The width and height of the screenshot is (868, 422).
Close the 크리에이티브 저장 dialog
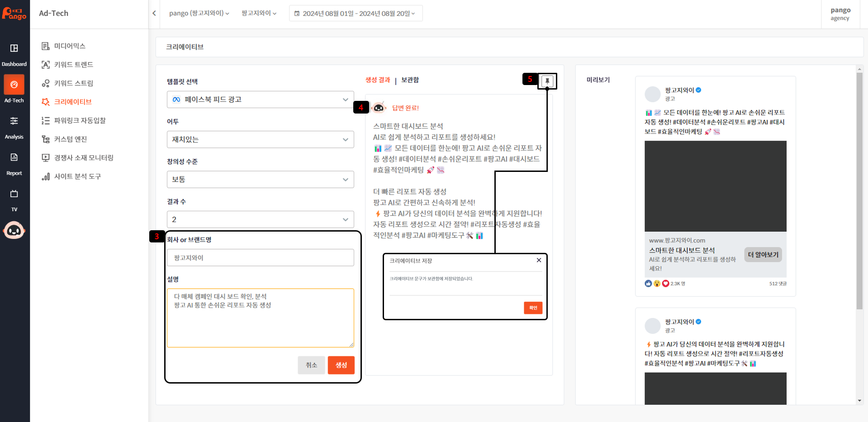tap(539, 260)
